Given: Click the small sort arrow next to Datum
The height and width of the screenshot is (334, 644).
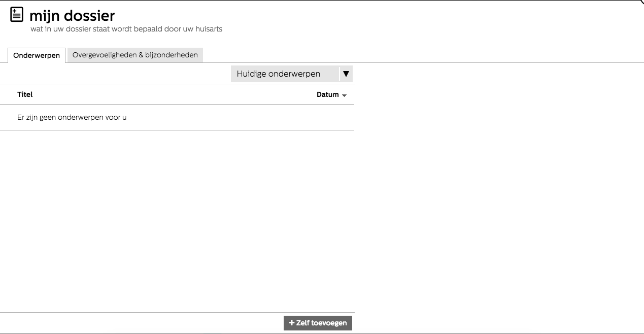Looking at the screenshot, I should (345, 95).
